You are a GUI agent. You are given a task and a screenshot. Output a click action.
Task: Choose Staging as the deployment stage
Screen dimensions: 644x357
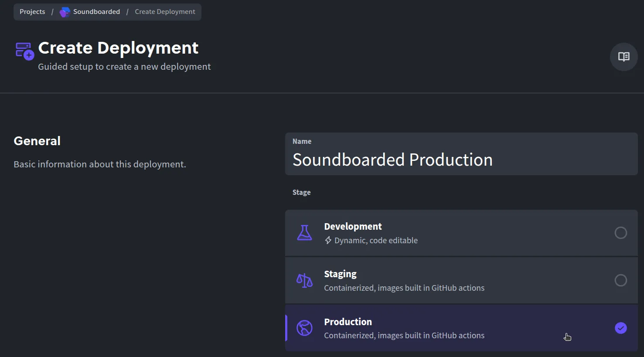[458, 280]
